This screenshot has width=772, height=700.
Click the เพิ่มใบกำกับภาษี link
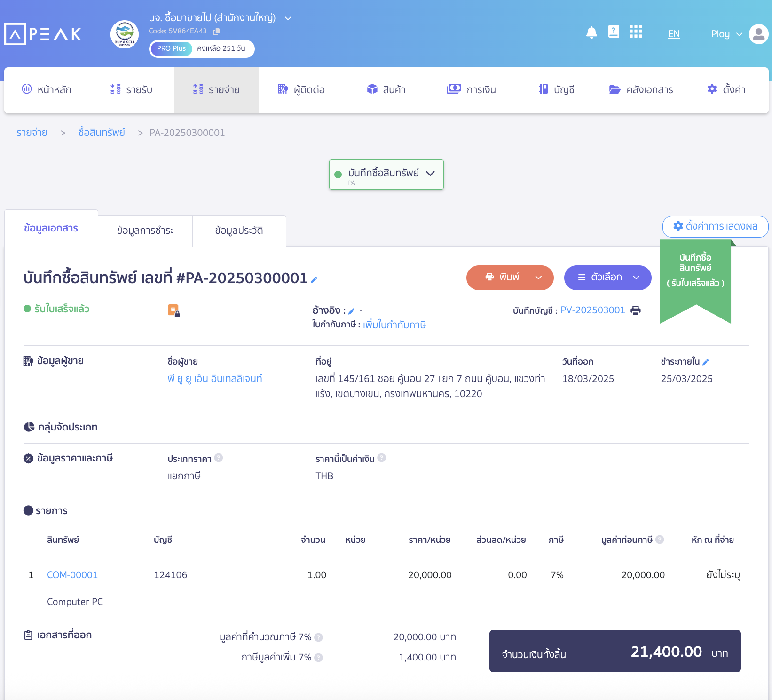tap(394, 325)
